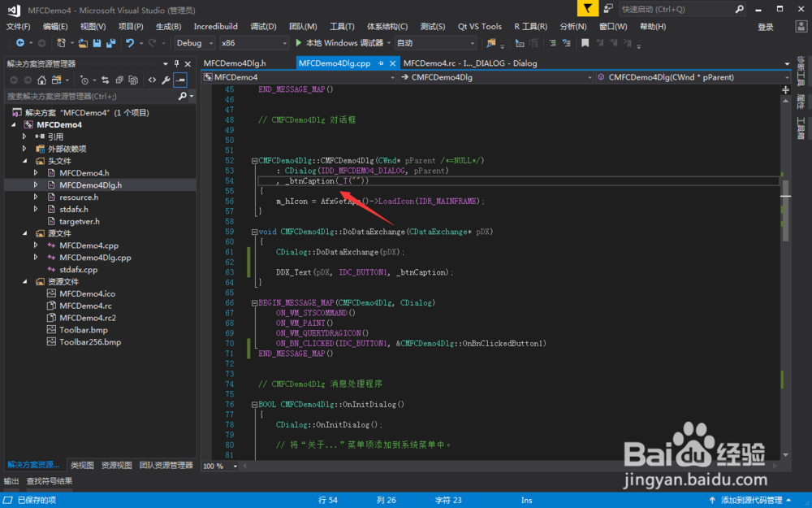Click the feedback icon beside Quick Launch
Viewport: 812px width, 508px height.
point(608,9)
